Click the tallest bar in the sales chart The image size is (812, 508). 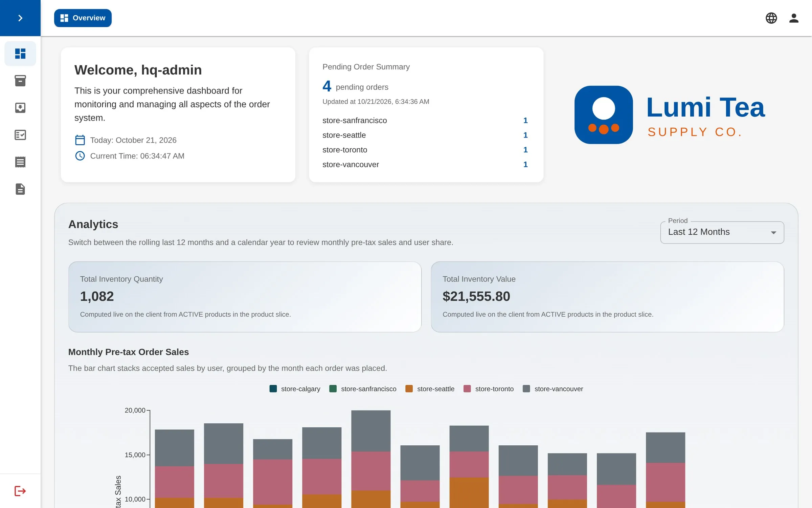point(371,459)
